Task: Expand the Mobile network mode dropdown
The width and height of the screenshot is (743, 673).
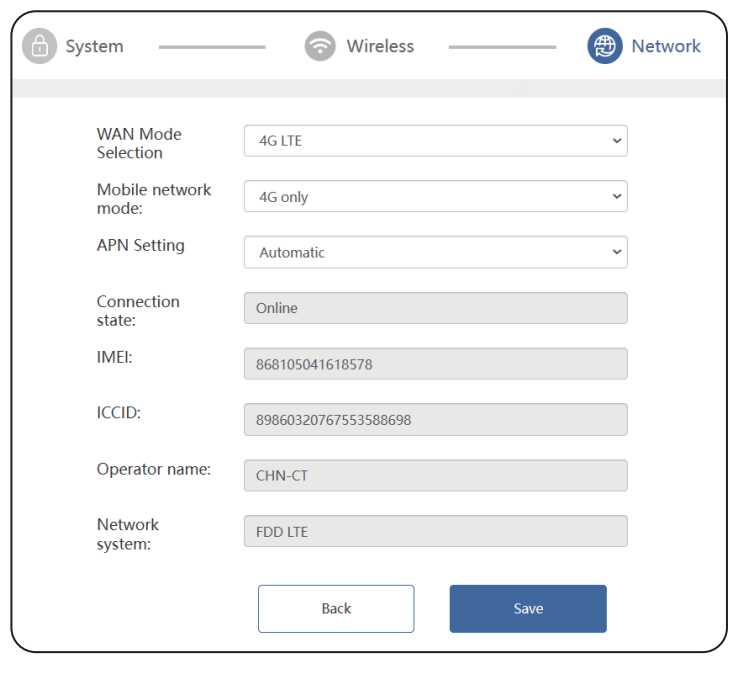Action: point(435,197)
